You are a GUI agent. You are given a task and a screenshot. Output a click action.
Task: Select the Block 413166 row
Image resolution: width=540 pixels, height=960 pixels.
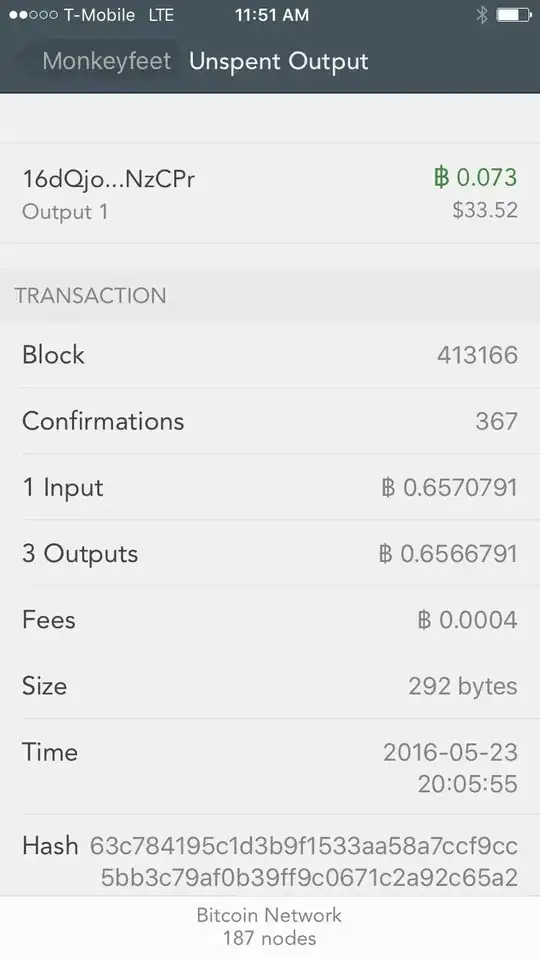[270, 354]
